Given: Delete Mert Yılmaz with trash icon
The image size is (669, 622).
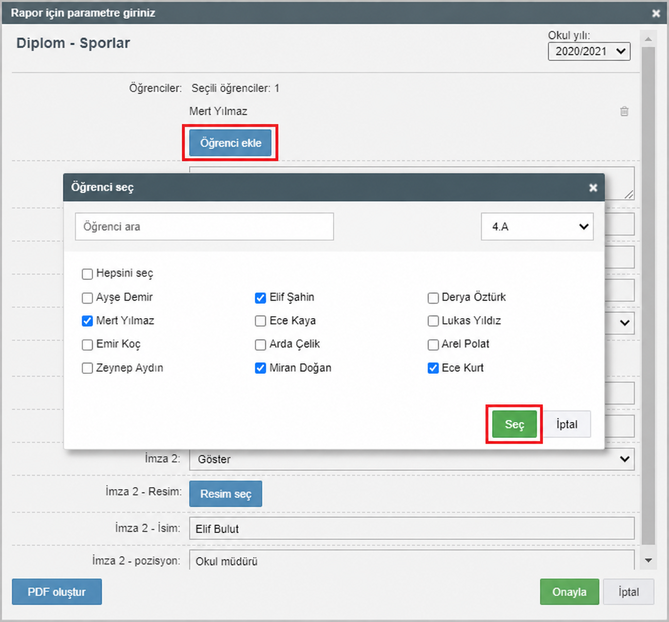Looking at the screenshot, I should [624, 111].
